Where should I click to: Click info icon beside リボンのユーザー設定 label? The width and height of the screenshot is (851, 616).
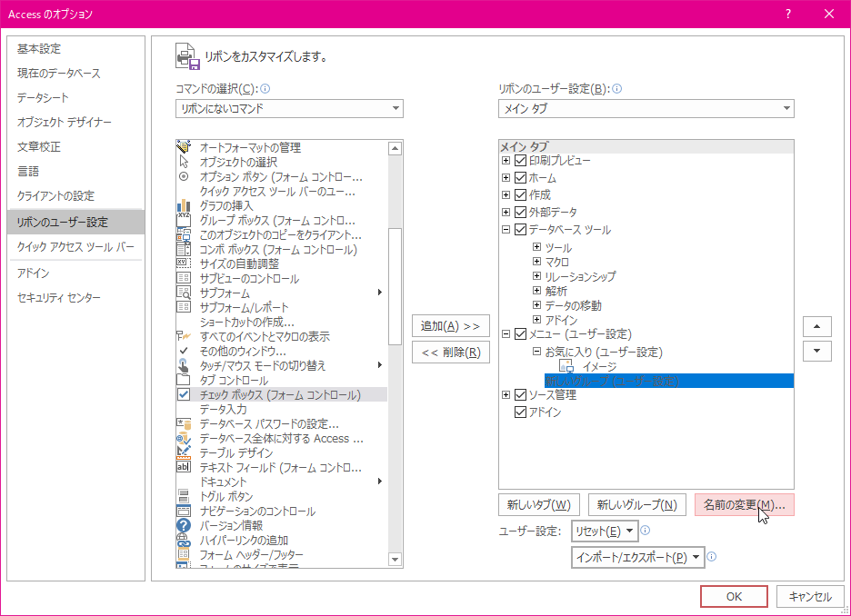[x=617, y=89]
